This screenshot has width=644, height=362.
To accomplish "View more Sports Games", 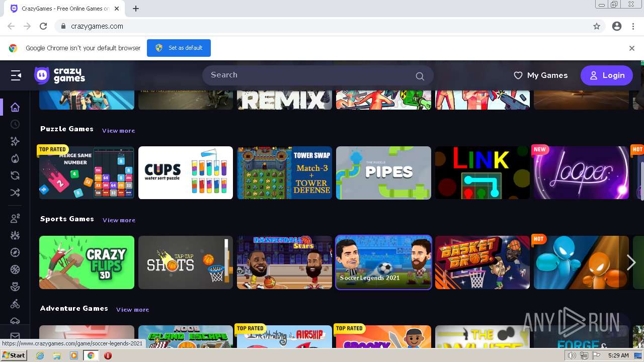I will click(119, 220).
